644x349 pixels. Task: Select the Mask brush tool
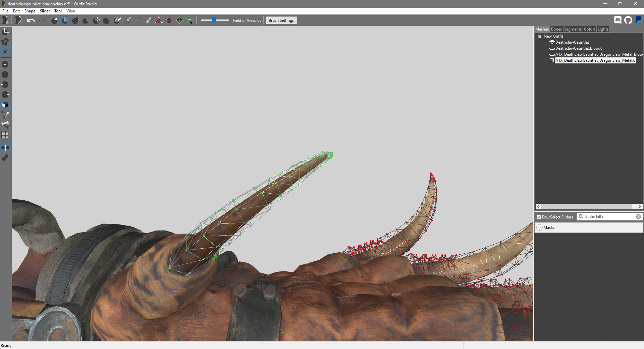[x=65, y=20]
